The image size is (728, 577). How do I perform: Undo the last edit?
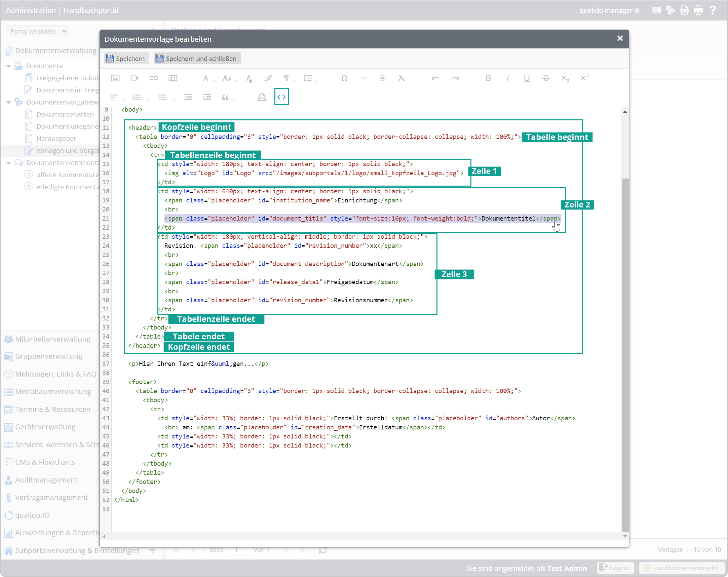[435, 78]
